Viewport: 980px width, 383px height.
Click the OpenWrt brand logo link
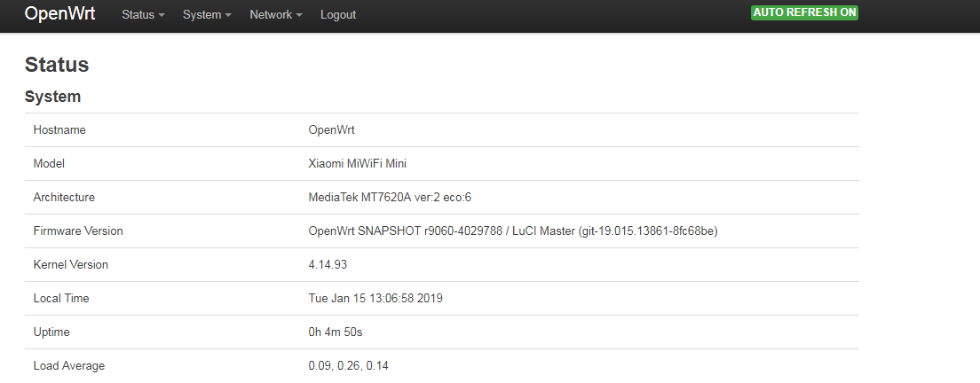pos(59,14)
